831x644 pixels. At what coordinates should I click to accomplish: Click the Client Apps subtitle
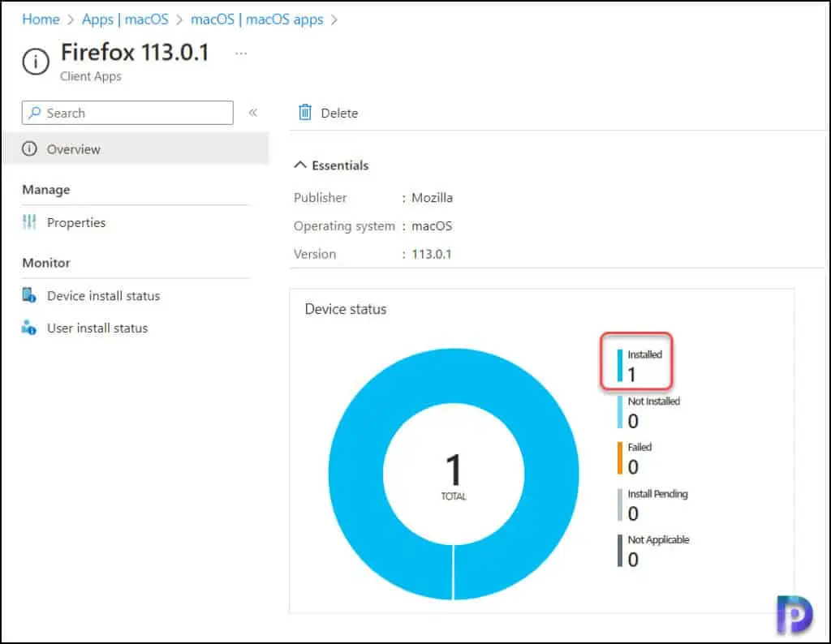click(x=91, y=76)
